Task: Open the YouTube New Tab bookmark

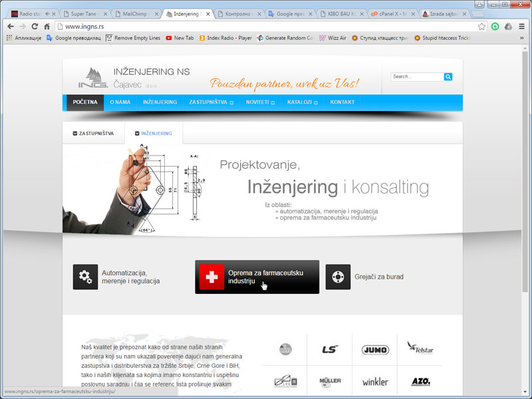Action: (180, 38)
